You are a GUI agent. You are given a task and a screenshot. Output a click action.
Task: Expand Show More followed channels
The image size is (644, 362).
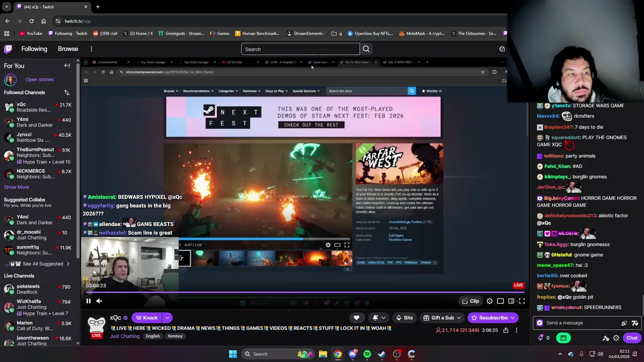(x=17, y=187)
